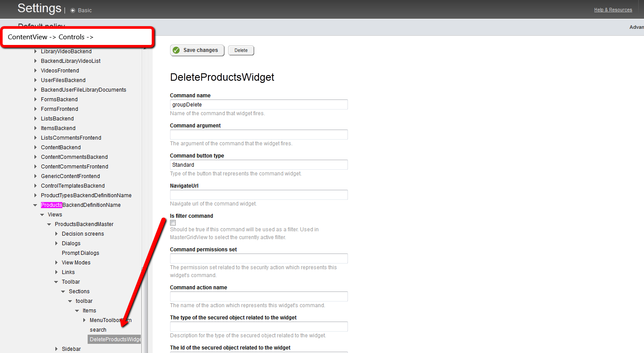Select the ItemsBackend tree item
Image resolution: width=644 pixels, height=353 pixels.
(x=58, y=128)
